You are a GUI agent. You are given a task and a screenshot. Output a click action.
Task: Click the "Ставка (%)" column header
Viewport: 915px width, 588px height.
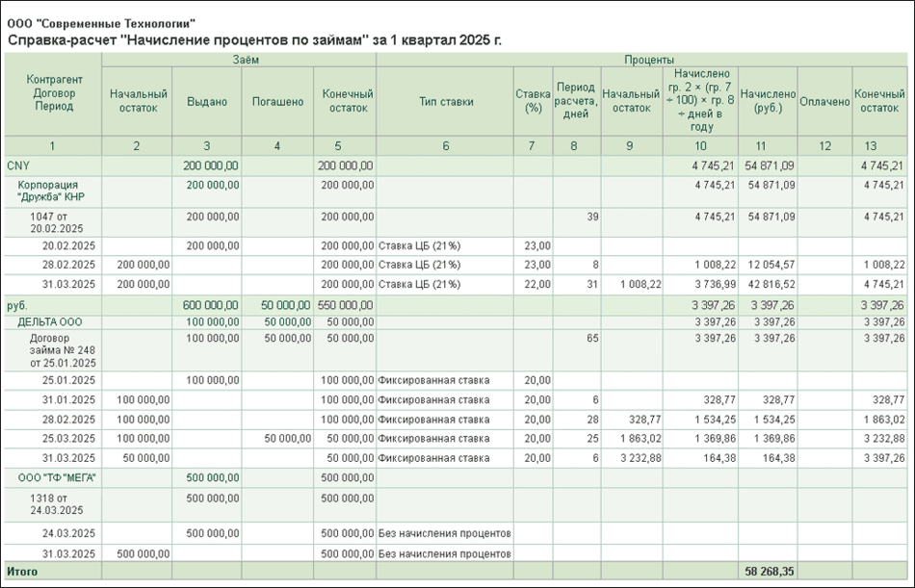[x=532, y=102]
